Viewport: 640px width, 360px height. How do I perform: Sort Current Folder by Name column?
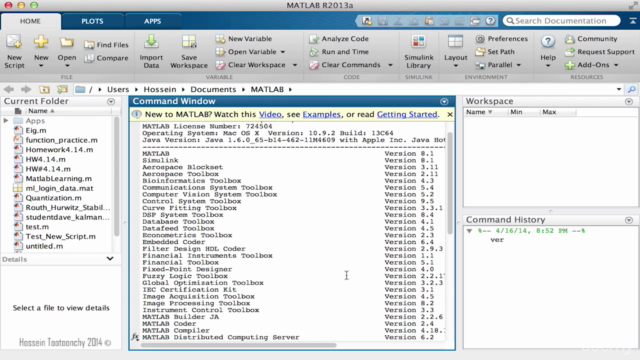41,111
